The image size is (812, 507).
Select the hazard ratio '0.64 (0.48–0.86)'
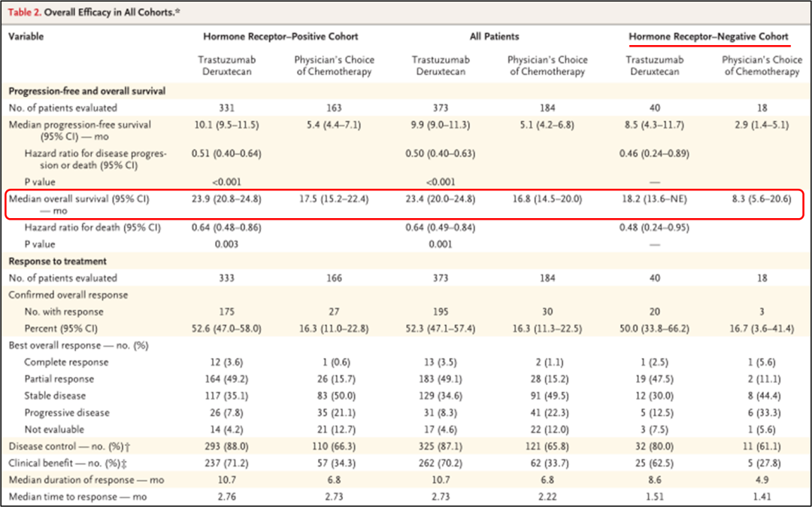point(226,227)
